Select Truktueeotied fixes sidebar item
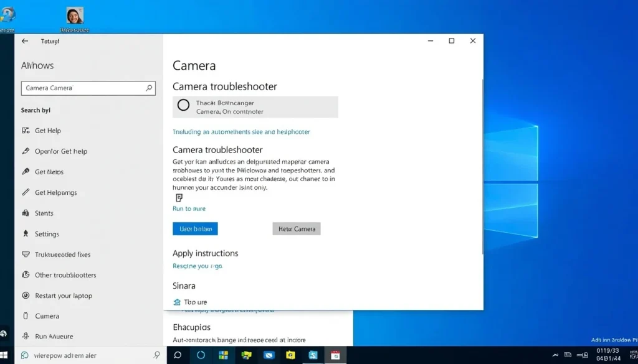 pos(63,254)
